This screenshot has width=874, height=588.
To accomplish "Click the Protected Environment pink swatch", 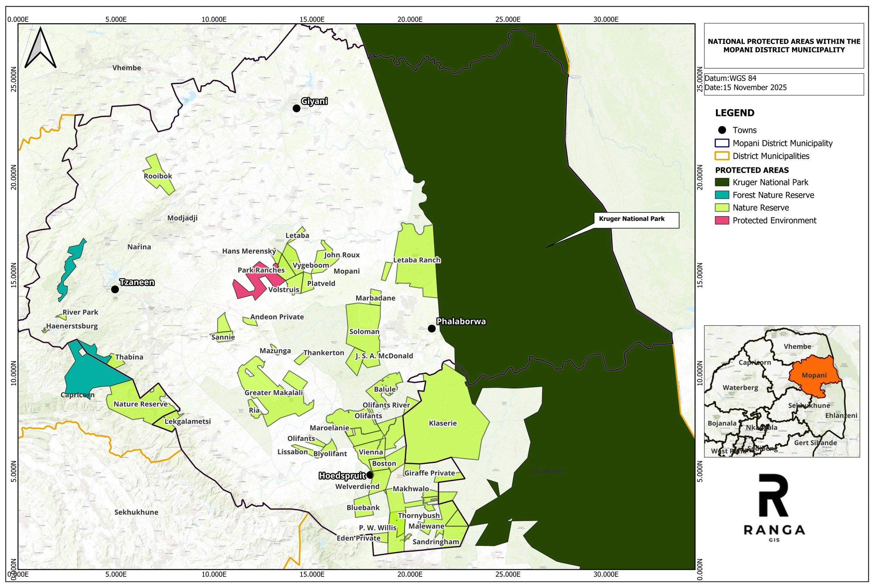I will [722, 221].
